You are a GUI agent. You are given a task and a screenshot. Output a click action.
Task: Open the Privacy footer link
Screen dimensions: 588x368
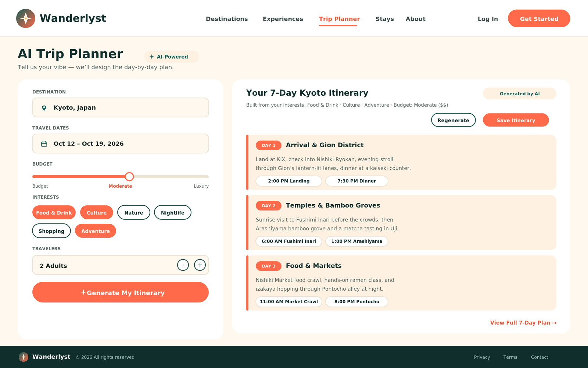pos(482,357)
